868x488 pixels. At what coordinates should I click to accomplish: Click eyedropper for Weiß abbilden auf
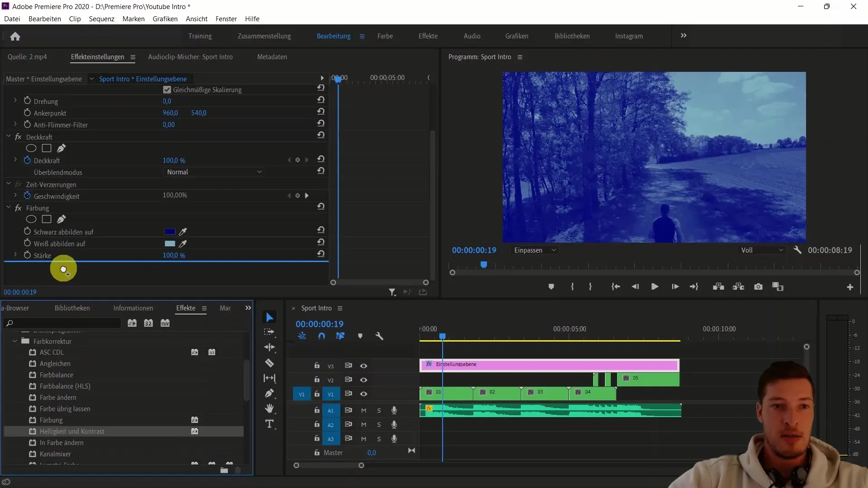pyautogui.click(x=183, y=244)
